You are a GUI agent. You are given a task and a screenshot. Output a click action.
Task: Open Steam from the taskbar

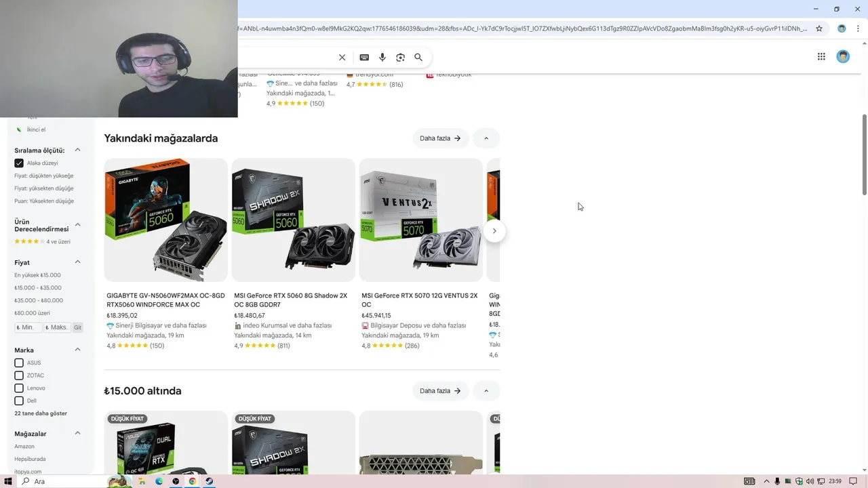click(210, 481)
